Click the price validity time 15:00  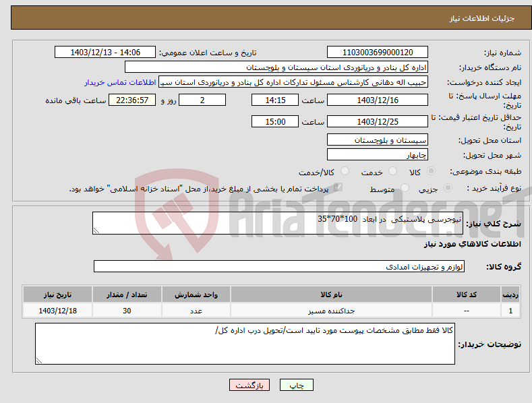tap(275, 121)
